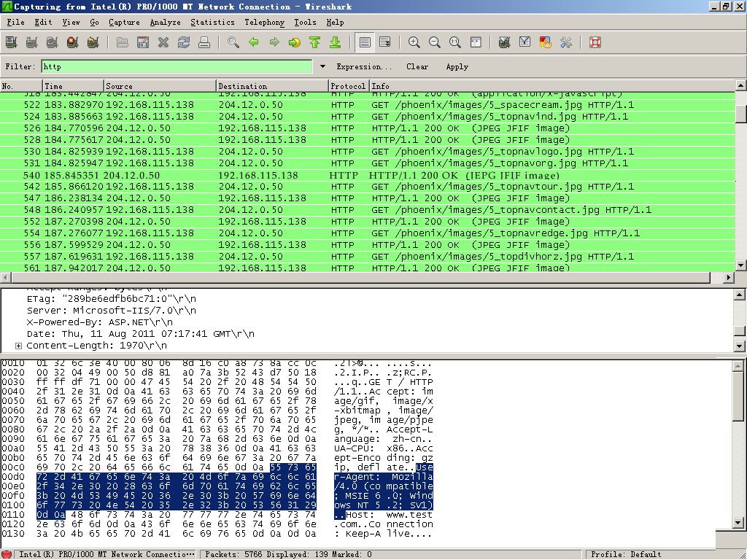Open help with the lifebuoy icon
Image resolution: width=747 pixels, height=560 pixels.
click(x=595, y=42)
